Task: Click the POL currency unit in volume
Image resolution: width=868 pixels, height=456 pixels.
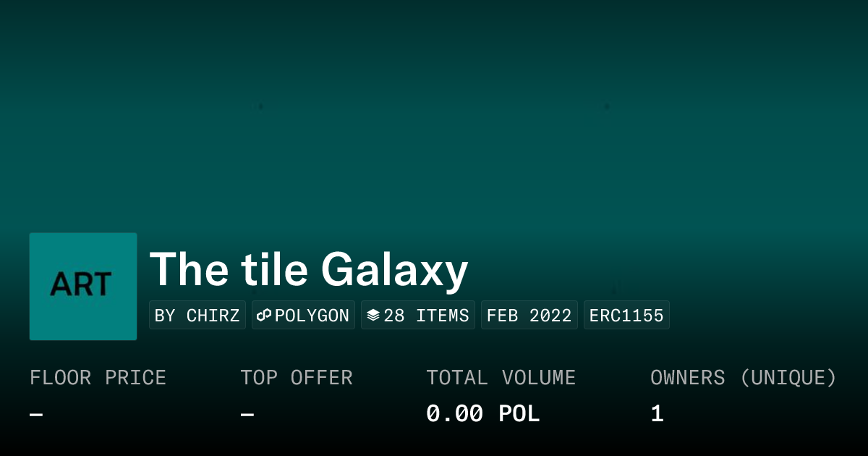Action: [519, 414]
